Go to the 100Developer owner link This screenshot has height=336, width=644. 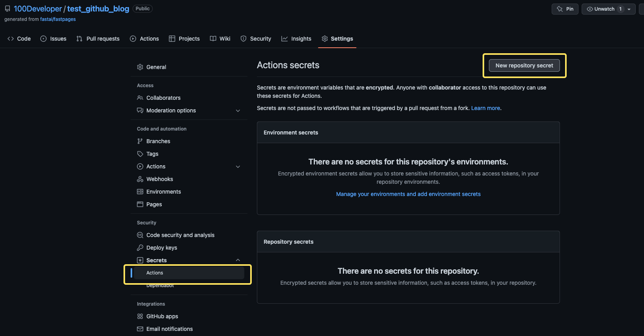(38, 9)
